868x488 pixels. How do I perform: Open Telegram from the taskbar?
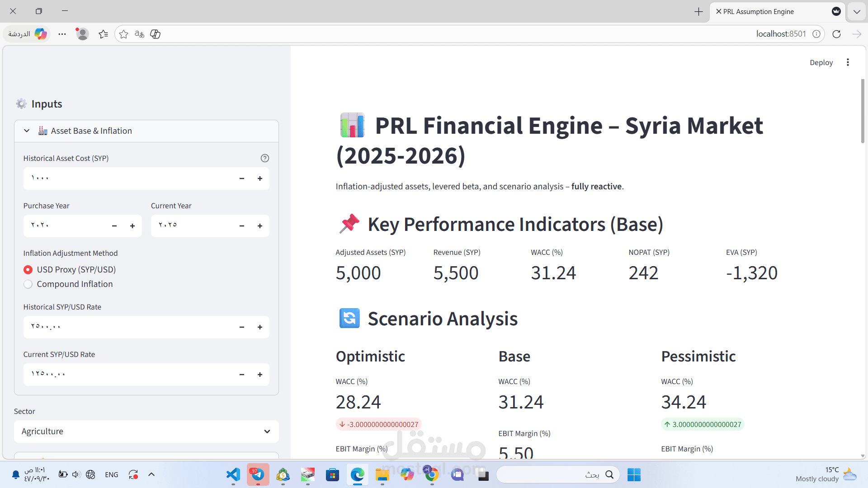(258, 474)
